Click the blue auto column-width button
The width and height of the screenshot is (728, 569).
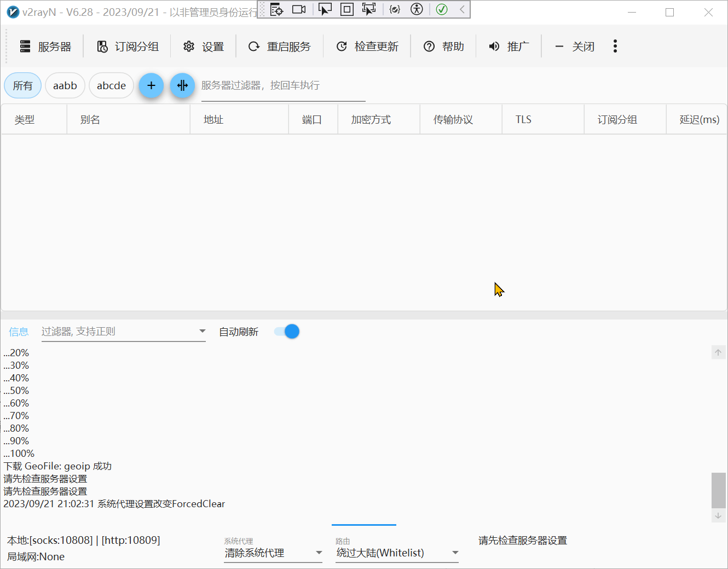(182, 85)
